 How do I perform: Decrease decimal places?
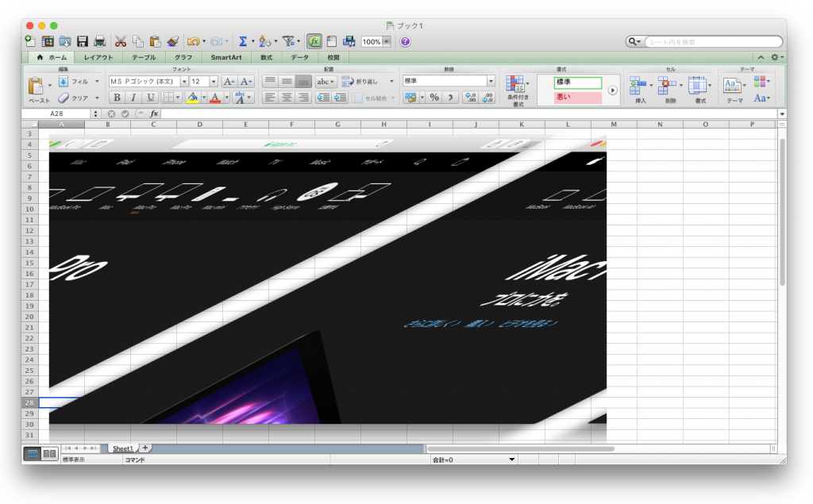click(487, 97)
